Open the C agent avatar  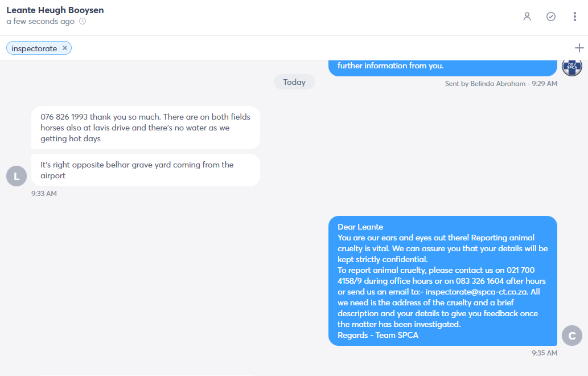coord(572,336)
